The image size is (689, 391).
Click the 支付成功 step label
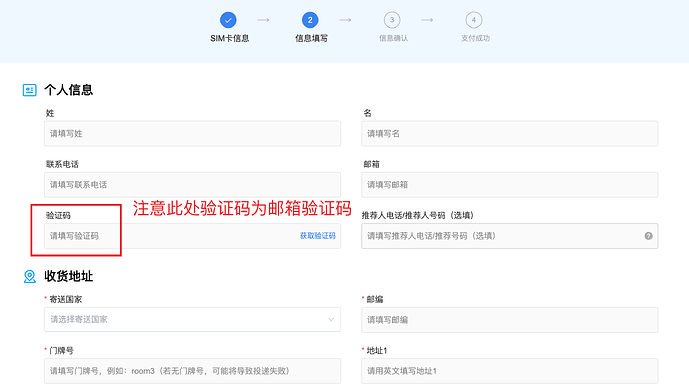tap(475, 38)
